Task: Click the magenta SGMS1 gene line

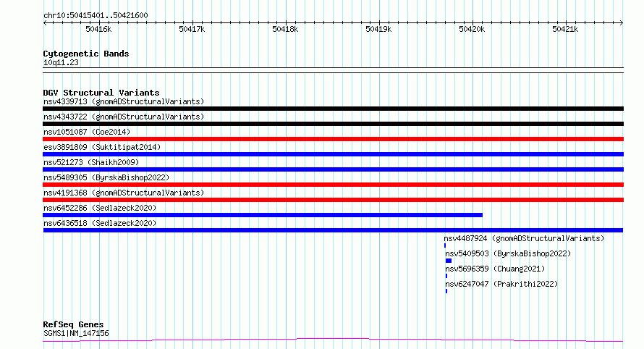Action: tap(333, 340)
